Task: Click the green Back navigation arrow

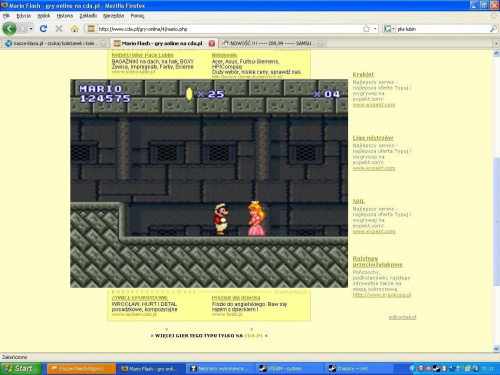Action: [x=9, y=29]
